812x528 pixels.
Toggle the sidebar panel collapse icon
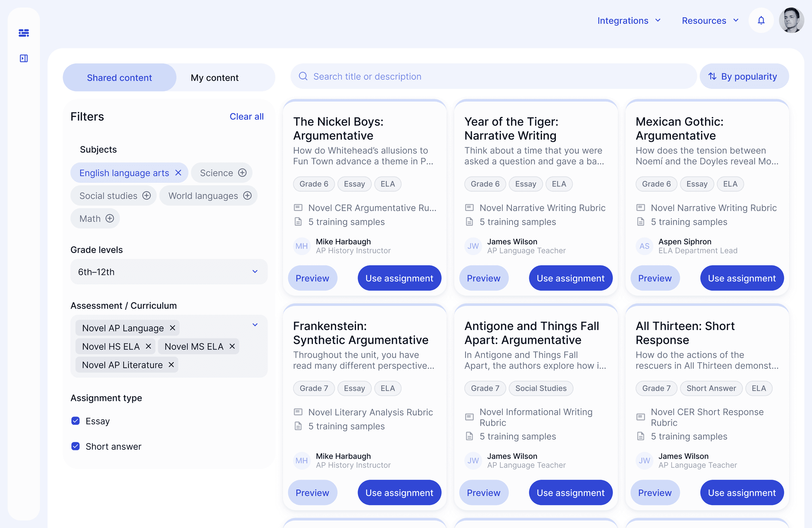(24, 58)
